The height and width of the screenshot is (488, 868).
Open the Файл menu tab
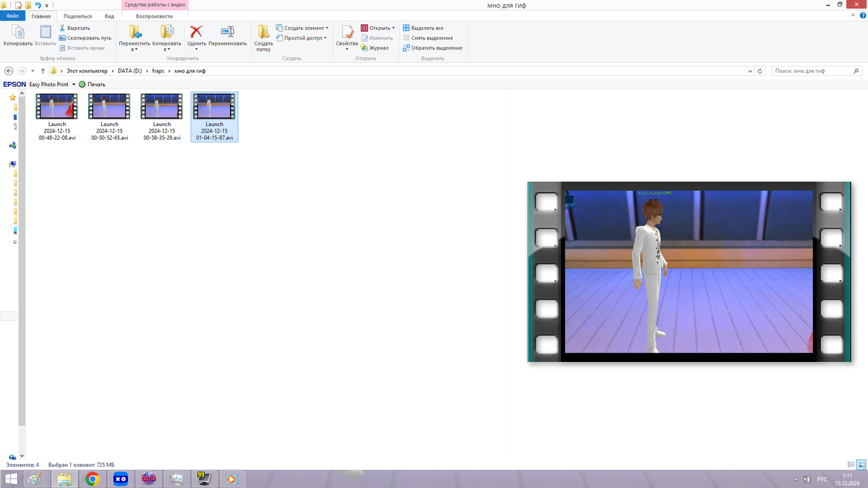[x=12, y=16]
